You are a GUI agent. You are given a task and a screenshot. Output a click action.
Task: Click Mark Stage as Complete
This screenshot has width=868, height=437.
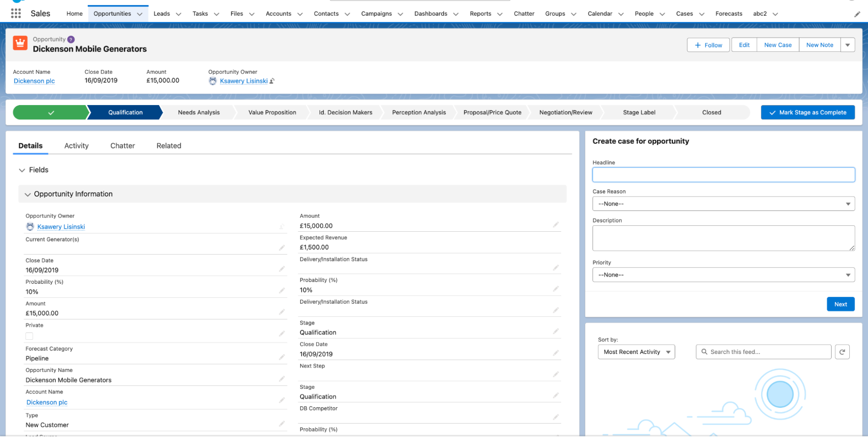tap(808, 112)
